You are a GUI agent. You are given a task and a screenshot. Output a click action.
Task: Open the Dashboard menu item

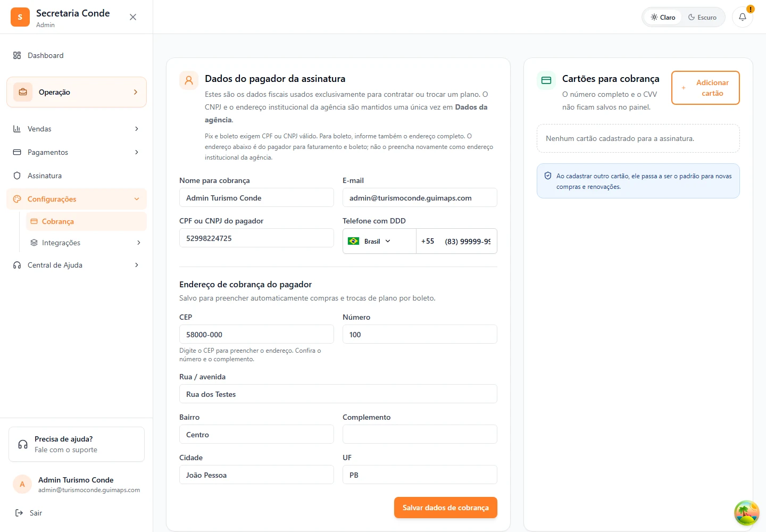click(77, 55)
